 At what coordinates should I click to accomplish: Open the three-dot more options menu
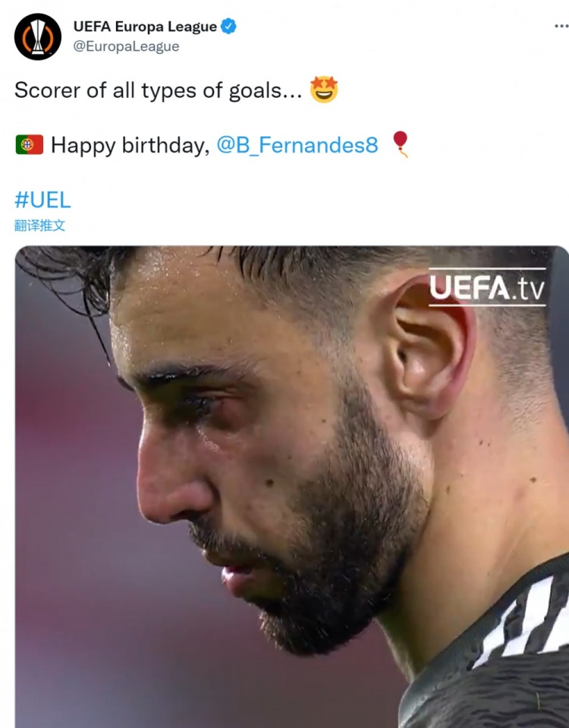tap(561, 26)
